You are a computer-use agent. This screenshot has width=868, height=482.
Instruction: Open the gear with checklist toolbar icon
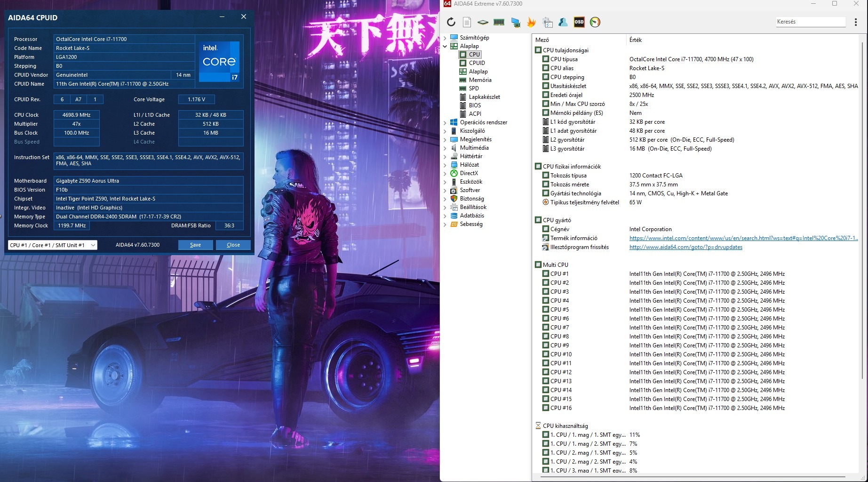tap(548, 22)
